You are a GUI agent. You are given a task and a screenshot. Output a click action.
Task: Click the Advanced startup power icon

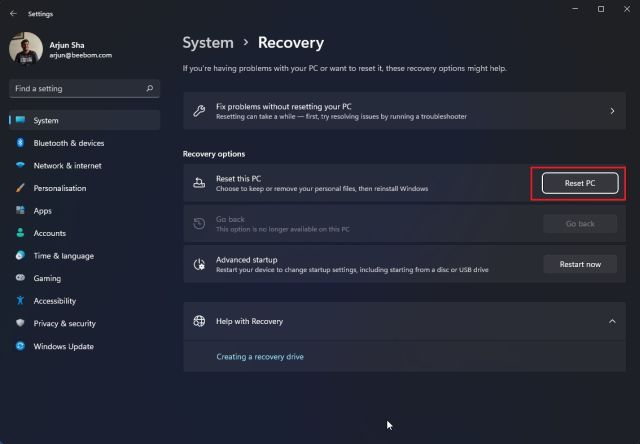click(199, 264)
